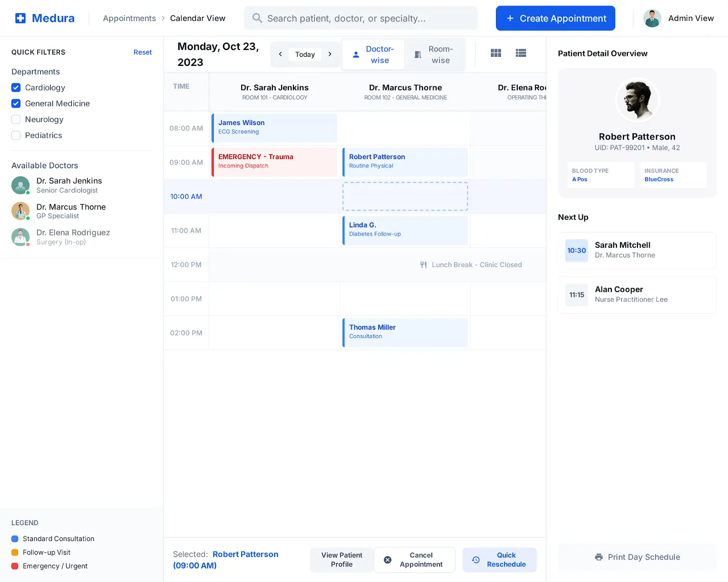Reset the quick filters

142,52
